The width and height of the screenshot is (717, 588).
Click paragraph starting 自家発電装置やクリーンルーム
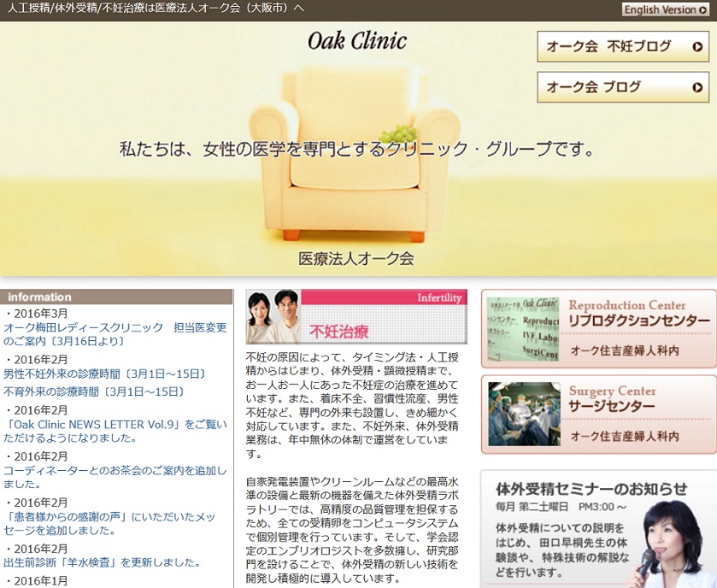click(x=352, y=530)
